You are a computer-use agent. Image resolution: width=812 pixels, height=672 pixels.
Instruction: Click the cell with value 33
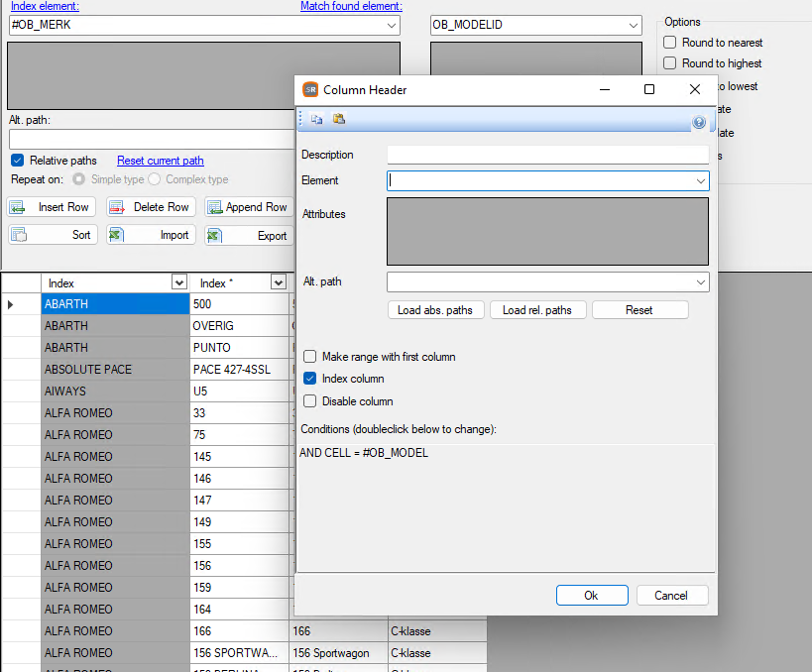239,412
